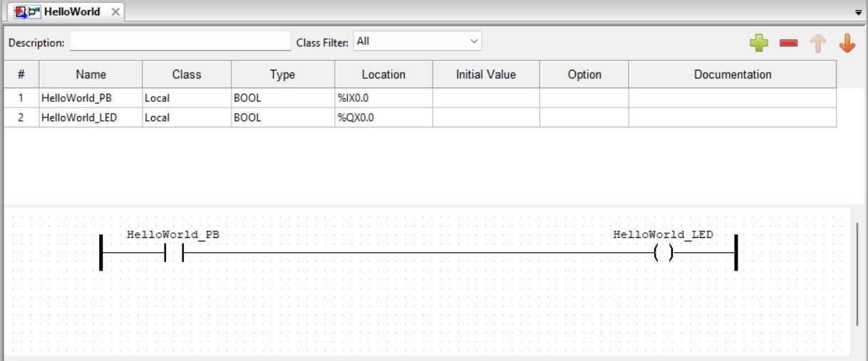The image size is (868, 361).
Task: Select row number 1 header
Action: click(21, 98)
